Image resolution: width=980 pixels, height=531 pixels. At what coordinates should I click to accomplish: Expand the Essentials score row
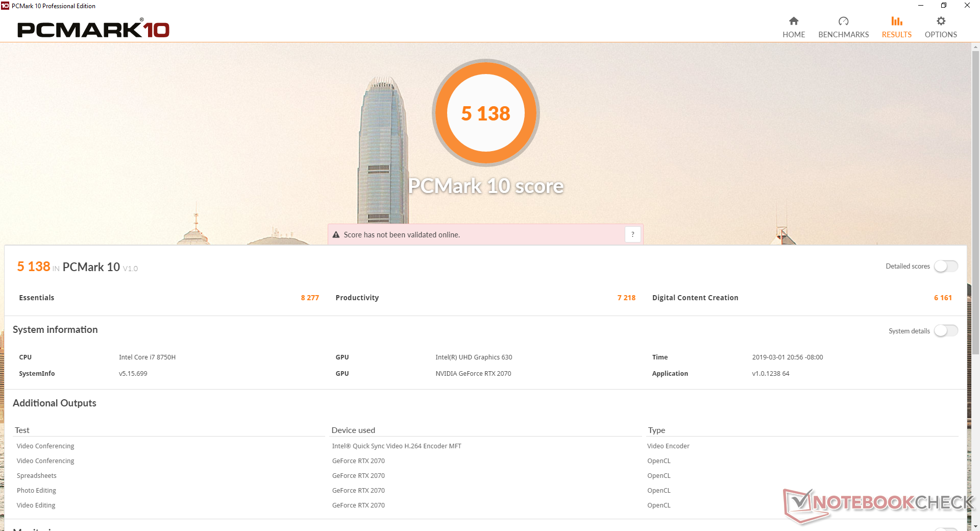(x=168, y=298)
